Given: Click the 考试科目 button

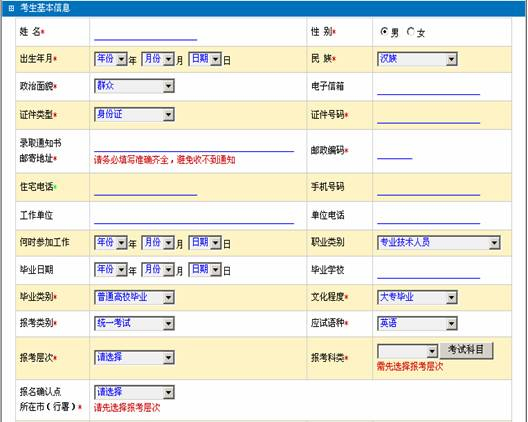Looking at the screenshot, I should 466,350.
